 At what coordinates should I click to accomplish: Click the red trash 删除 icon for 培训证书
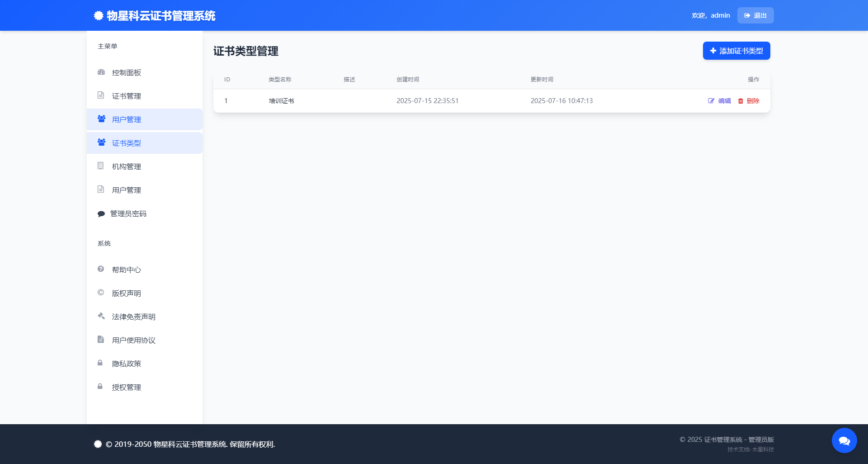[741, 101]
